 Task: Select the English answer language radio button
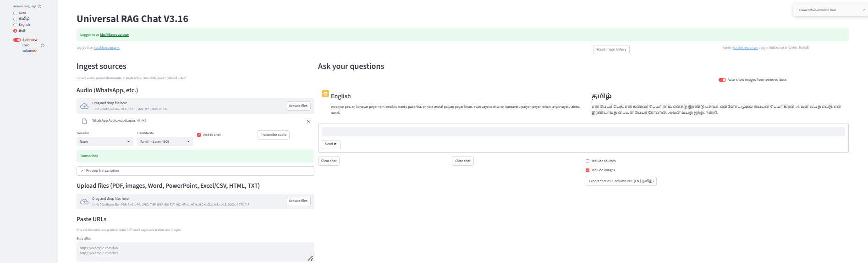coord(15,25)
